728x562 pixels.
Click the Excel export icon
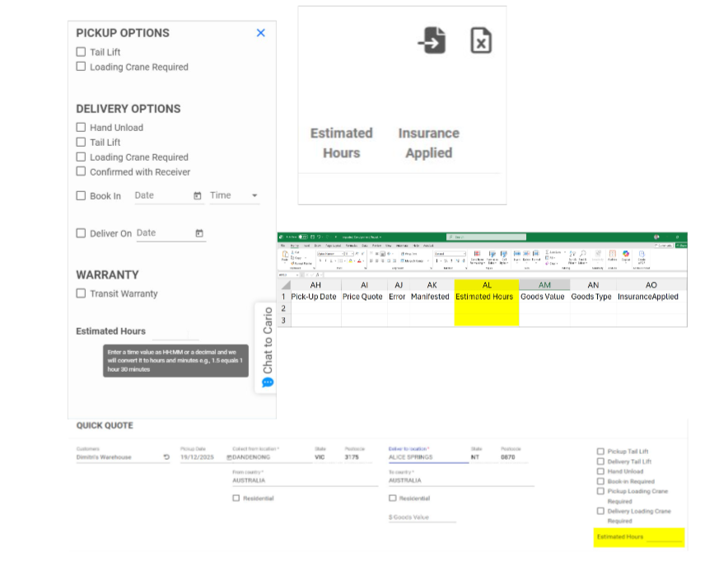pos(481,40)
